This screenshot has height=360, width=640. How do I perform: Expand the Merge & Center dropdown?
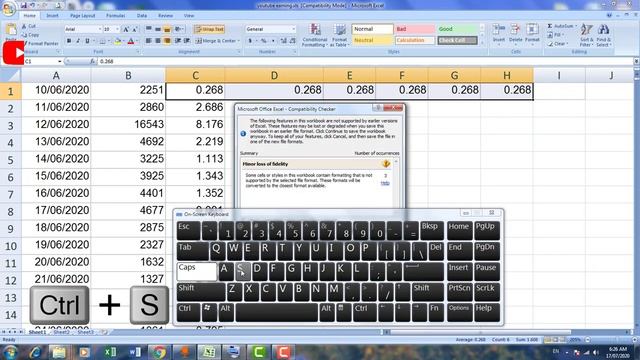pyautogui.click(x=238, y=41)
